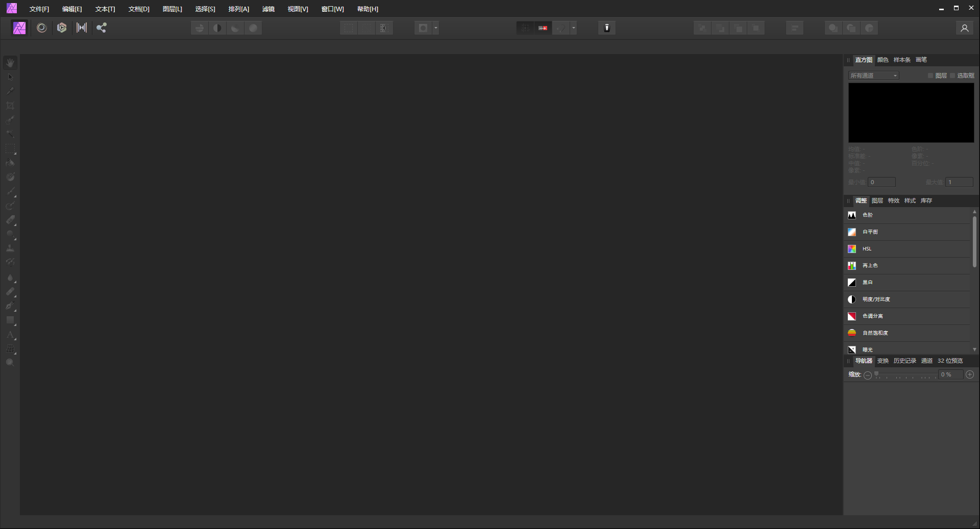This screenshot has width=980, height=529.
Task: Select the Rectangle shape tool
Action: tap(10, 320)
